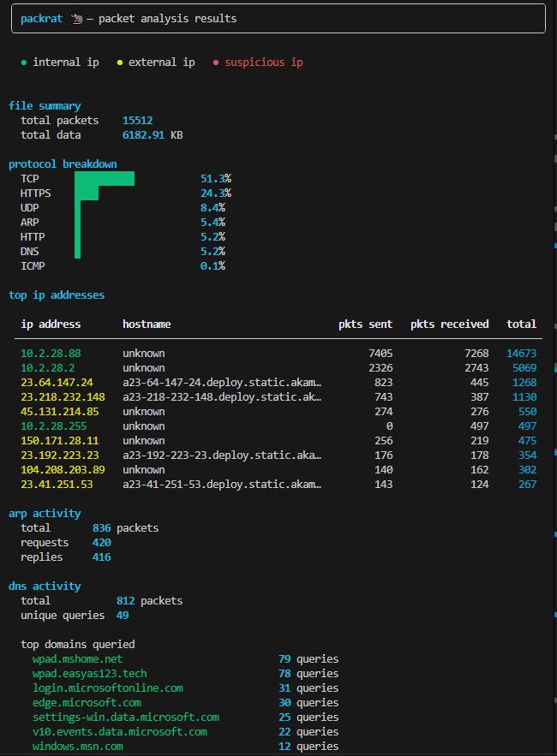Click the 'top domains queried' label
Screen dimensions: 557x756
point(78,644)
